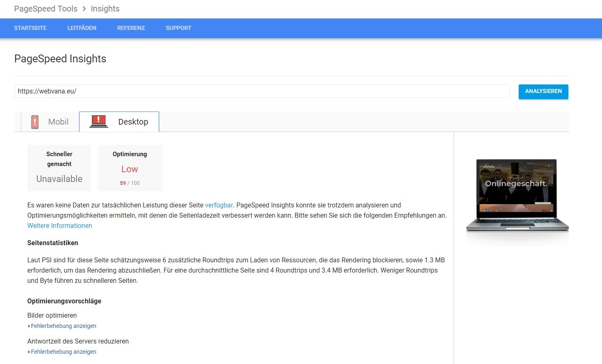Screen dimensions: 602x364
Task: Click the Optimierungsvorschläge heading
Action: pos(64,301)
